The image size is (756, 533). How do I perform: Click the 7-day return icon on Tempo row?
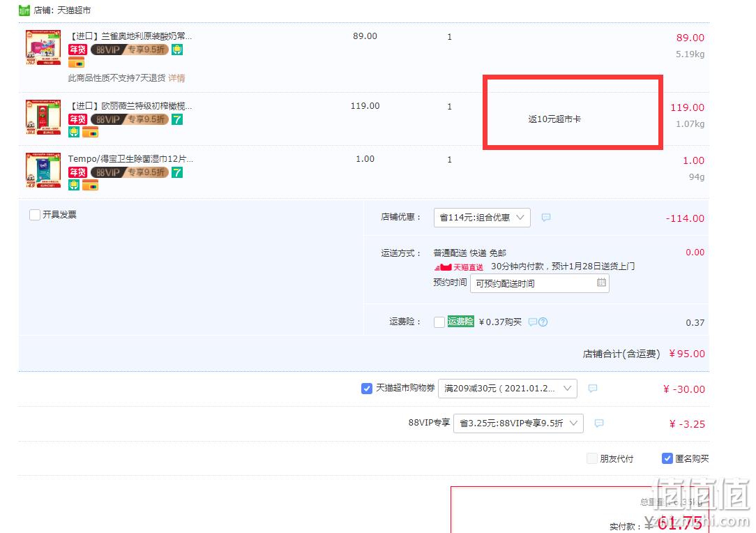[x=177, y=172]
